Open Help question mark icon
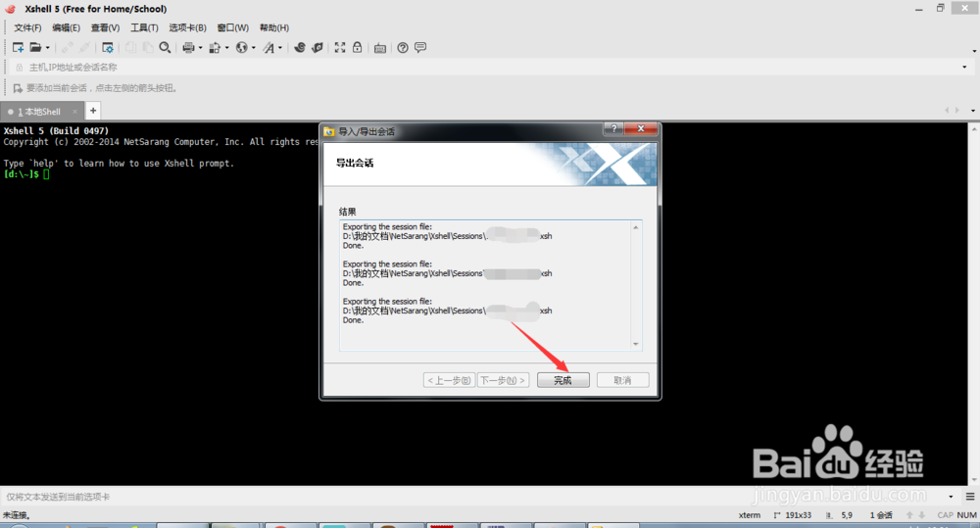The image size is (980, 528). tap(403, 47)
